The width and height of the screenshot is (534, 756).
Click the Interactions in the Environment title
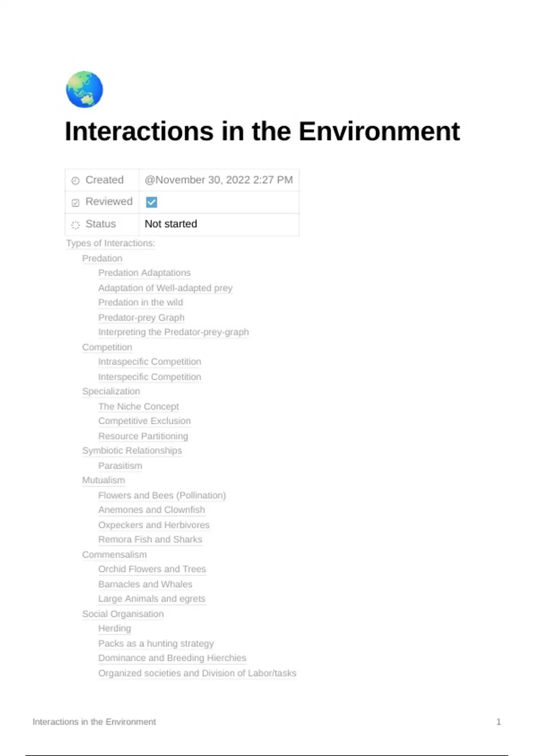coord(262,132)
